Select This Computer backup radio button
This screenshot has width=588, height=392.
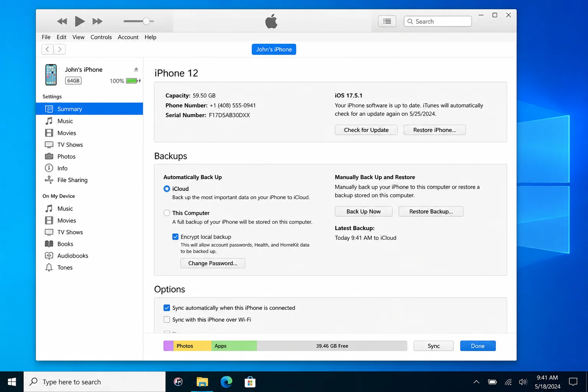point(167,213)
